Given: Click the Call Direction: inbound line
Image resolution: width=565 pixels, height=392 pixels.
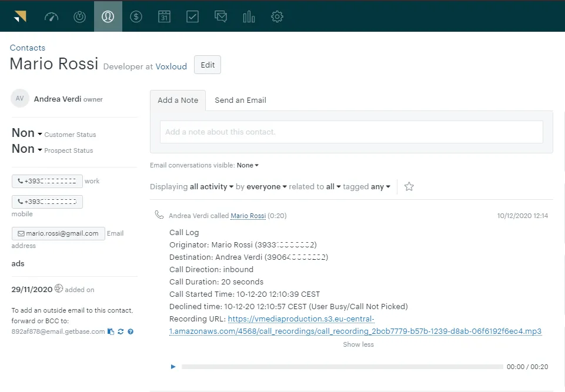Looking at the screenshot, I should [x=211, y=270].
